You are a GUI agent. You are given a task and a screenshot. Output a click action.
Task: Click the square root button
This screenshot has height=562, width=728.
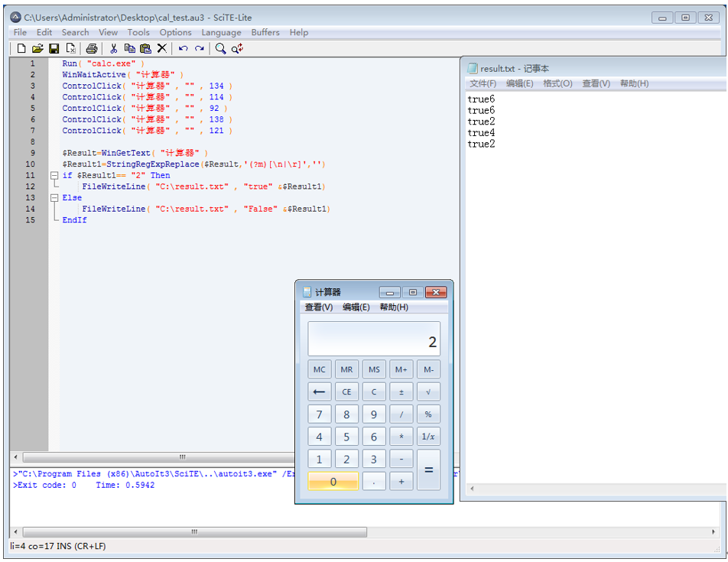pos(428,391)
